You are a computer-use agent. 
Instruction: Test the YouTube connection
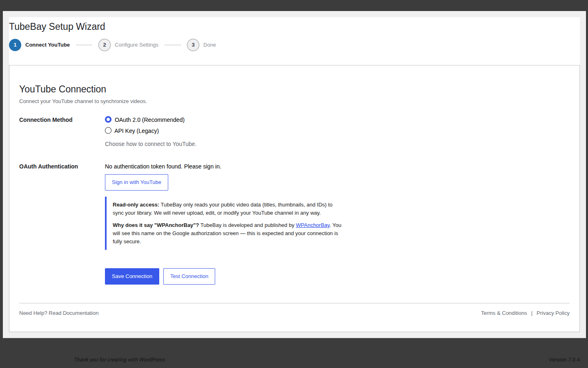pos(189,276)
